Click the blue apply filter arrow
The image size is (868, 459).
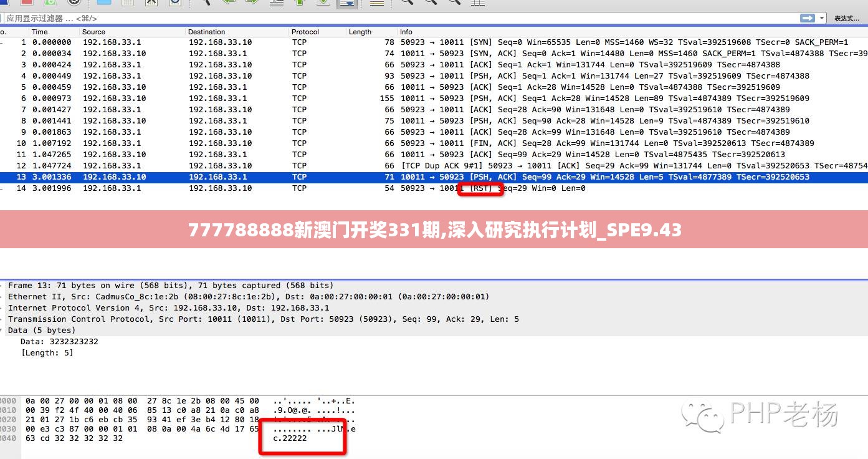(808, 18)
